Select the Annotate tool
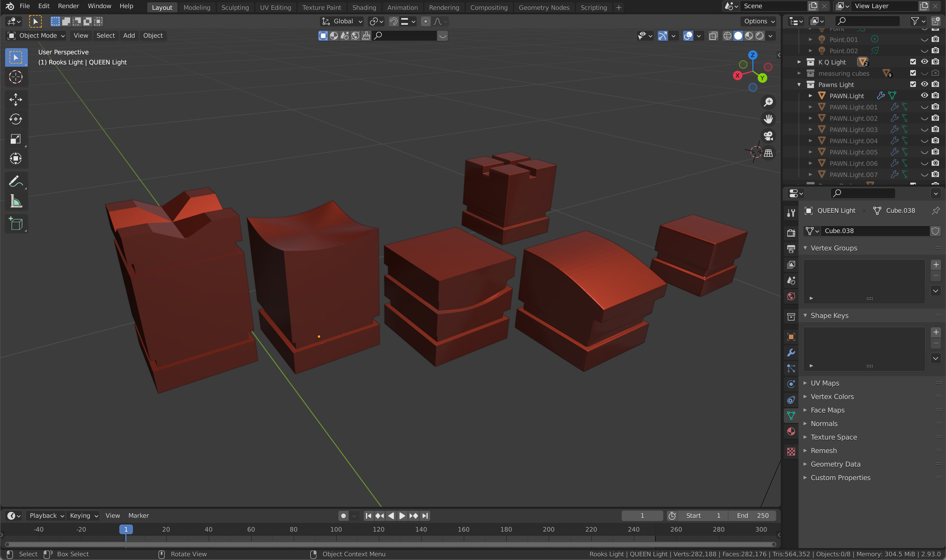 pyautogui.click(x=16, y=181)
